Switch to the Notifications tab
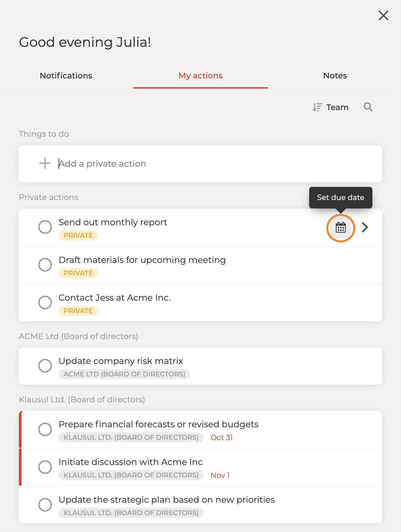The height and width of the screenshot is (532, 401). coord(66,76)
